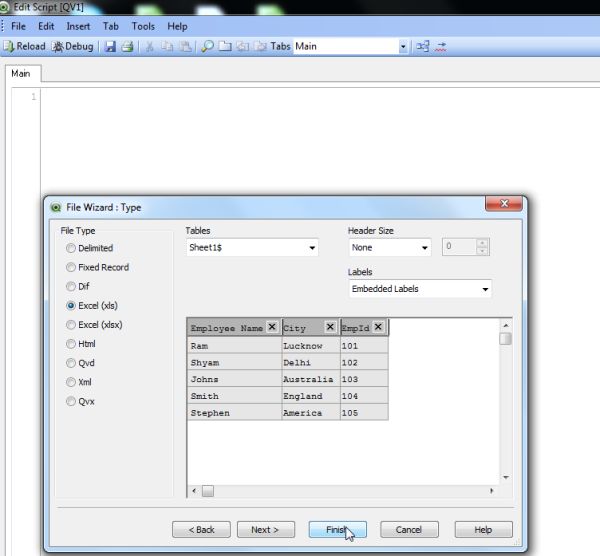This screenshot has height=556, width=600.
Task: Click the vertical scrollbar thumb in the preview
Action: (x=505, y=339)
